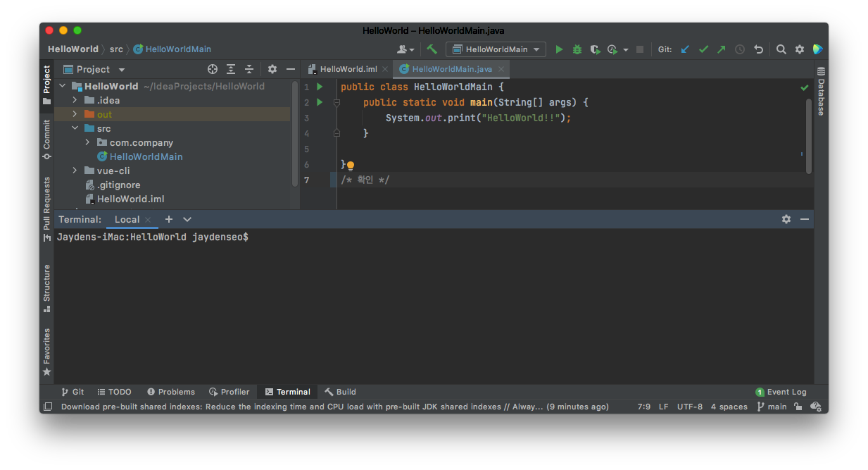Click the yellow lightbulb intention icon
The height and width of the screenshot is (470, 868).
pyautogui.click(x=351, y=166)
